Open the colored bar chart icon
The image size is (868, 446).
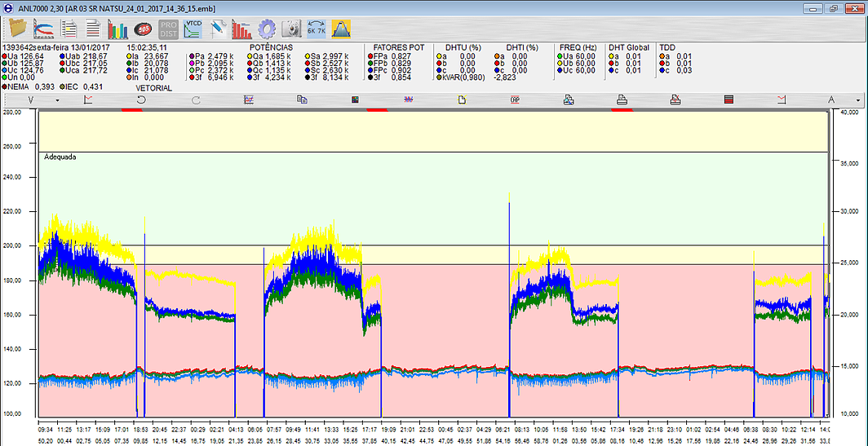coord(118,29)
